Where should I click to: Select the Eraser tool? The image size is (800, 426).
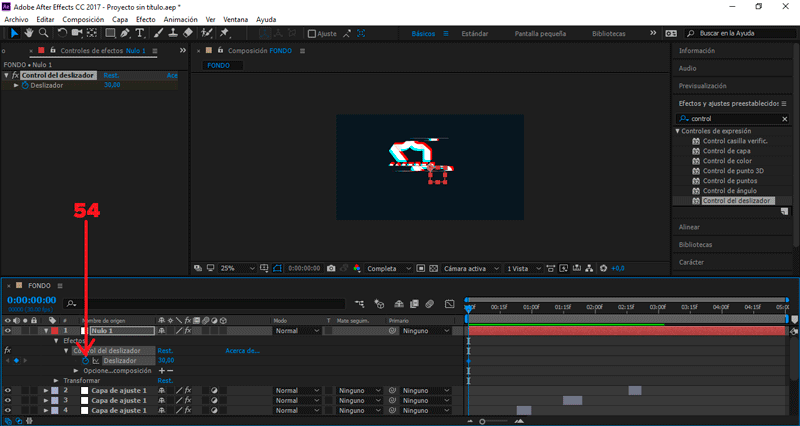pos(188,33)
